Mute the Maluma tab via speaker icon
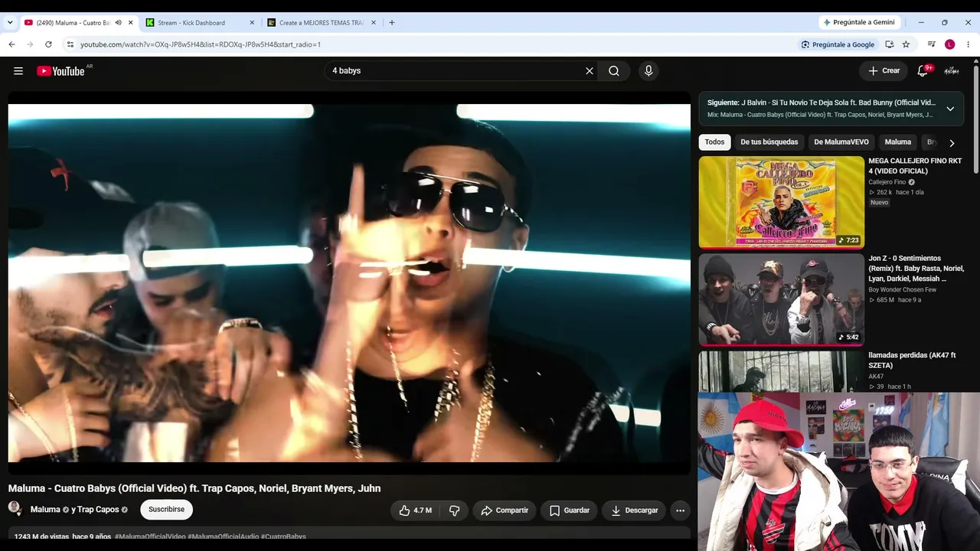This screenshot has height=551, width=980. click(118, 23)
